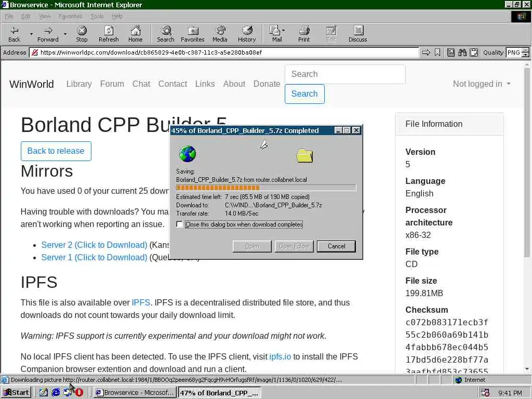The height and width of the screenshot is (399, 532).
Task: Open the History toolbar button
Action: (247, 34)
